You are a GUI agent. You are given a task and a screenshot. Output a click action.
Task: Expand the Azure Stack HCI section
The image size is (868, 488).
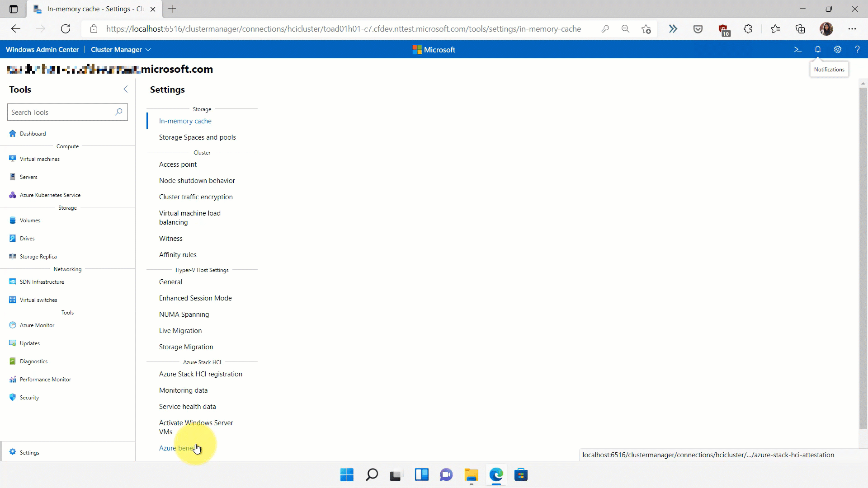202,362
